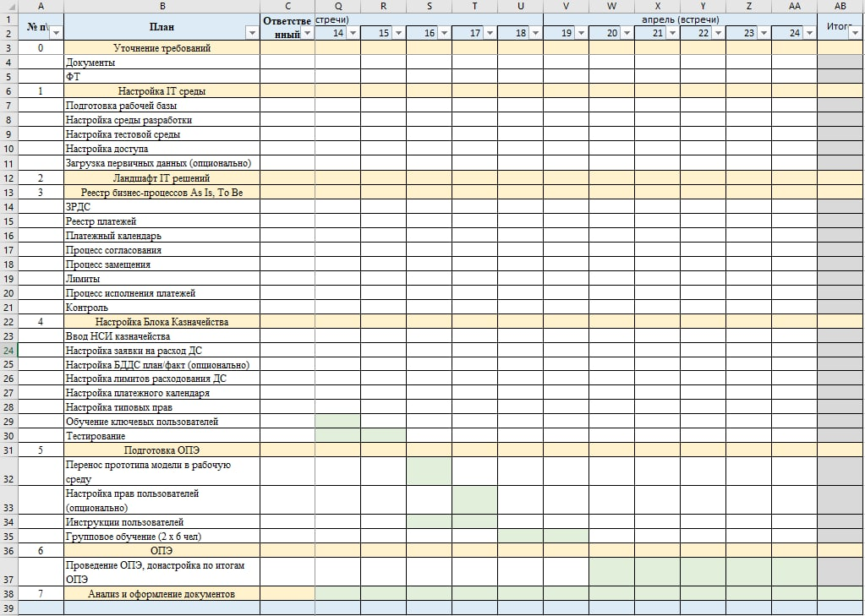The width and height of the screenshot is (865, 616).
Task: Click the Тестирование task cell
Action: pos(162,436)
